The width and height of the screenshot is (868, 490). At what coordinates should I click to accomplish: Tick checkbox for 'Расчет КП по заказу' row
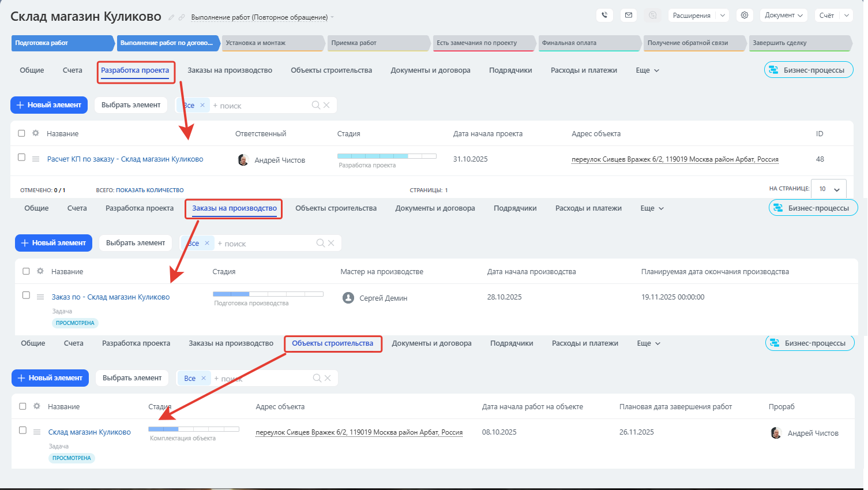tap(21, 158)
